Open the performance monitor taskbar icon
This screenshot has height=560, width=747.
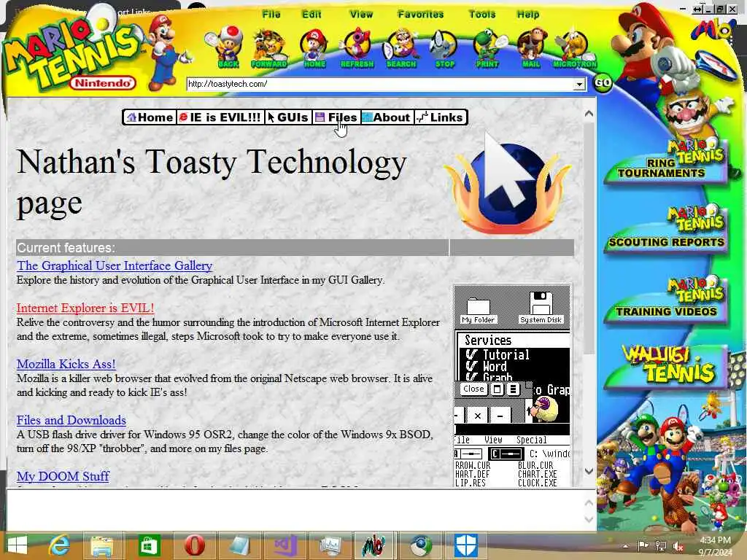pos(330,545)
